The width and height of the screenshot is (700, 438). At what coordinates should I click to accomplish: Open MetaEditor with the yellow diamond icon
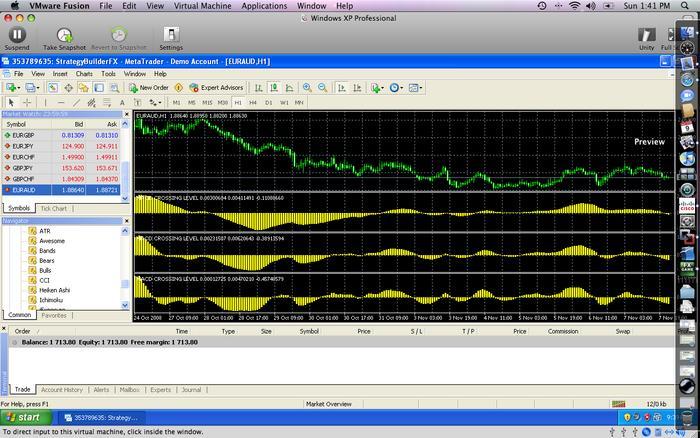coord(179,88)
